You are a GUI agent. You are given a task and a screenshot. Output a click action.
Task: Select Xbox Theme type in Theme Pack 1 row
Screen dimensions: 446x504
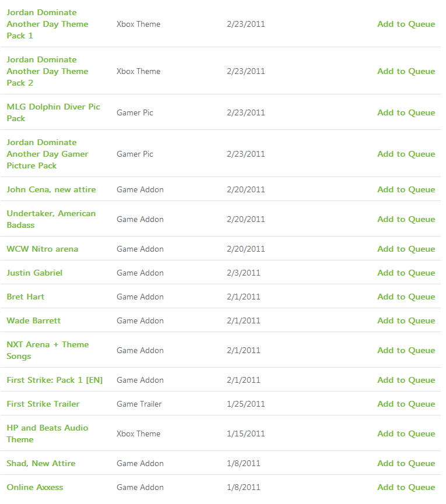[138, 24]
